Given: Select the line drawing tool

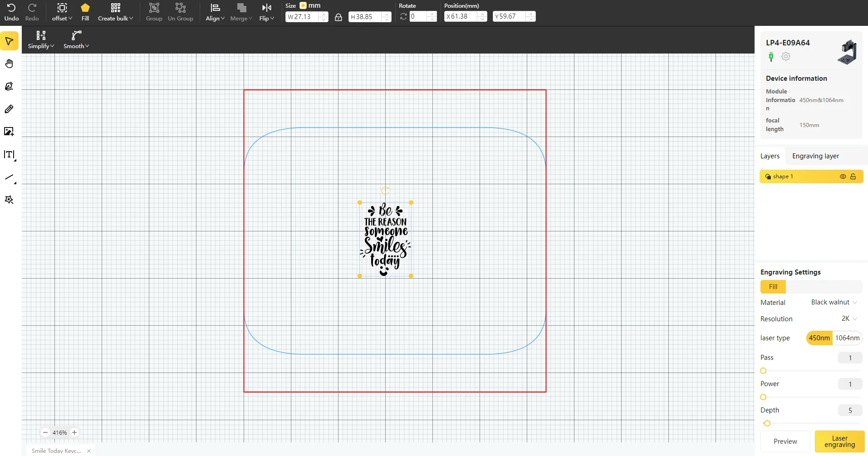Looking at the screenshot, I should coord(9,177).
